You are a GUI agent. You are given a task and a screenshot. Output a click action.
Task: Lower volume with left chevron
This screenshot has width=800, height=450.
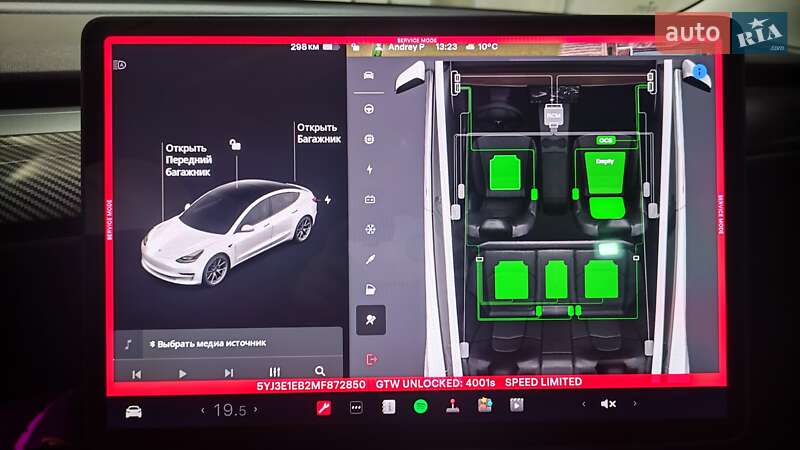click(584, 404)
